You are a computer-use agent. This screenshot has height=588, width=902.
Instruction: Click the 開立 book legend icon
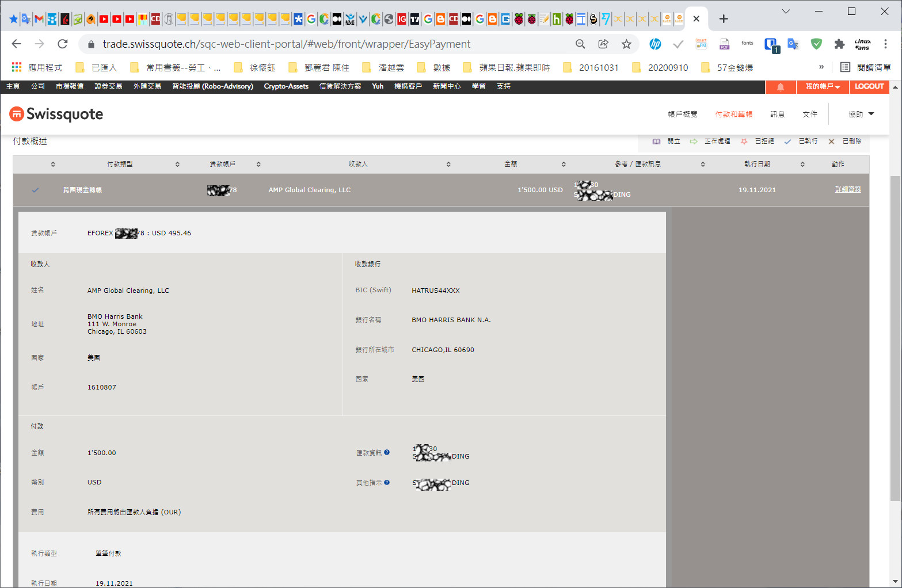coord(656,142)
